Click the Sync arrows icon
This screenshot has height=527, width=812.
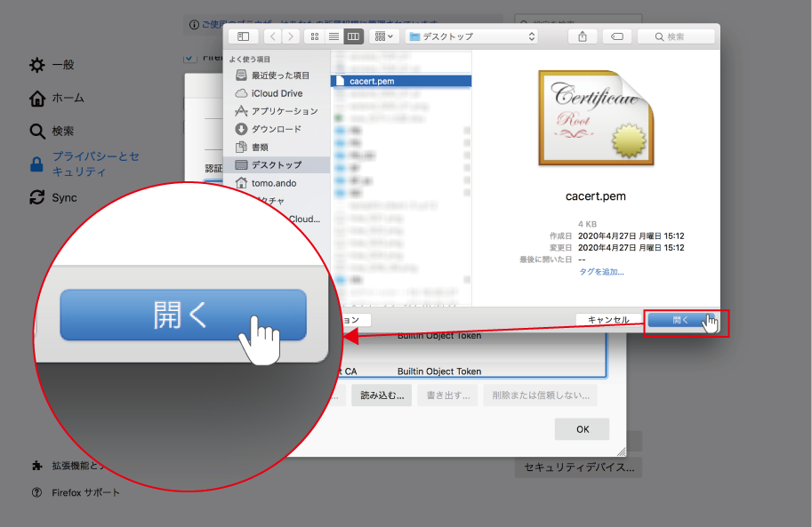click(x=36, y=197)
